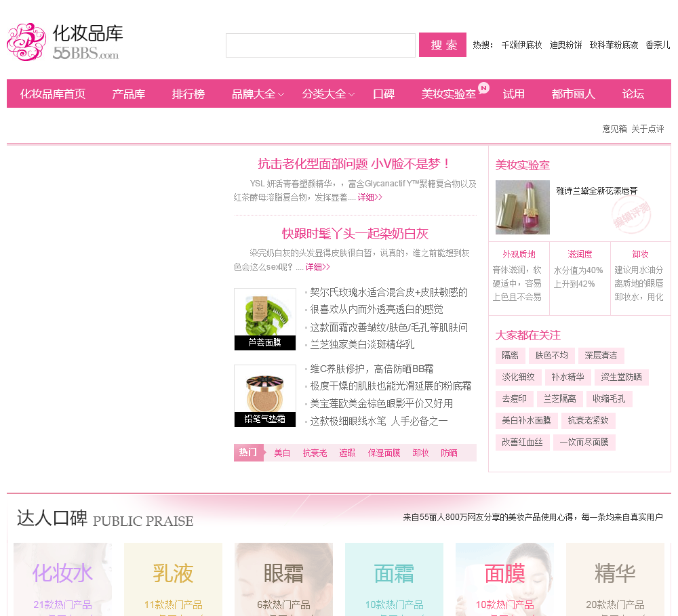Open the 精华 category card

pyautogui.click(x=615, y=579)
